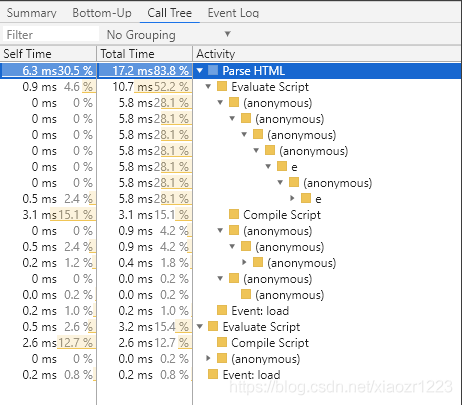Open the No Grouping dropdown
Screen dimensions: 462x405
point(168,34)
